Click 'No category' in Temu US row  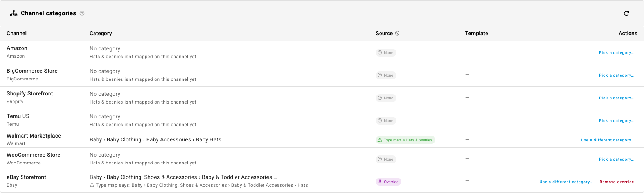[105, 116]
